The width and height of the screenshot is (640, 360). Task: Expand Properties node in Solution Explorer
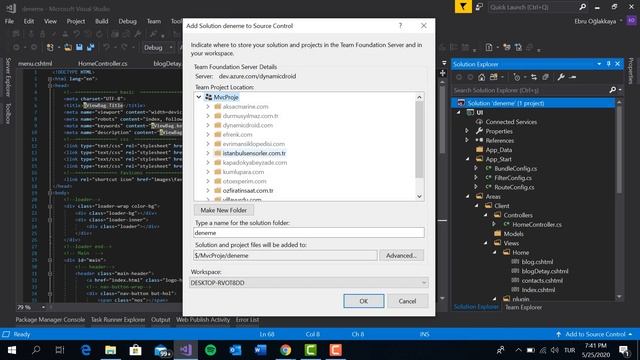point(467,131)
